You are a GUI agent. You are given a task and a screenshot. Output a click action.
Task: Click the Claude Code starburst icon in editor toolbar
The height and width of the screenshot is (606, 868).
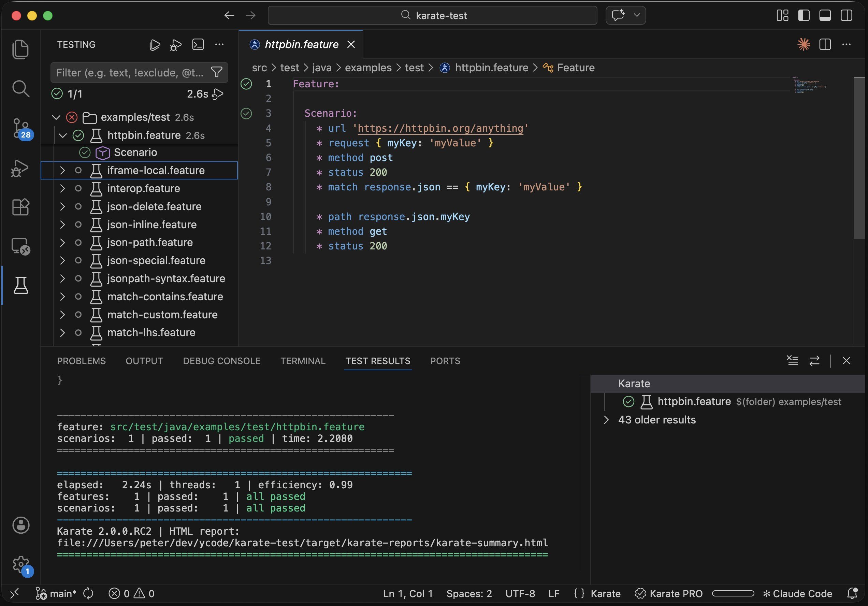pyautogui.click(x=804, y=45)
